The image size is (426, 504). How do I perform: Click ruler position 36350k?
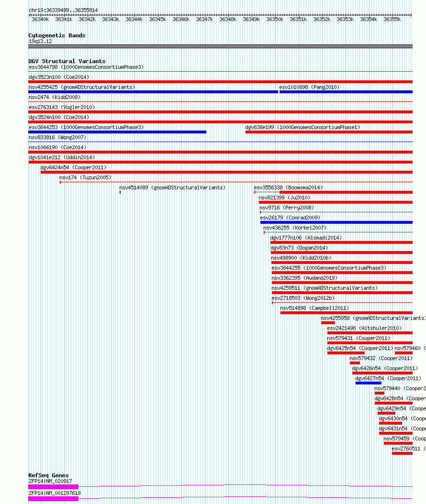click(x=275, y=19)
